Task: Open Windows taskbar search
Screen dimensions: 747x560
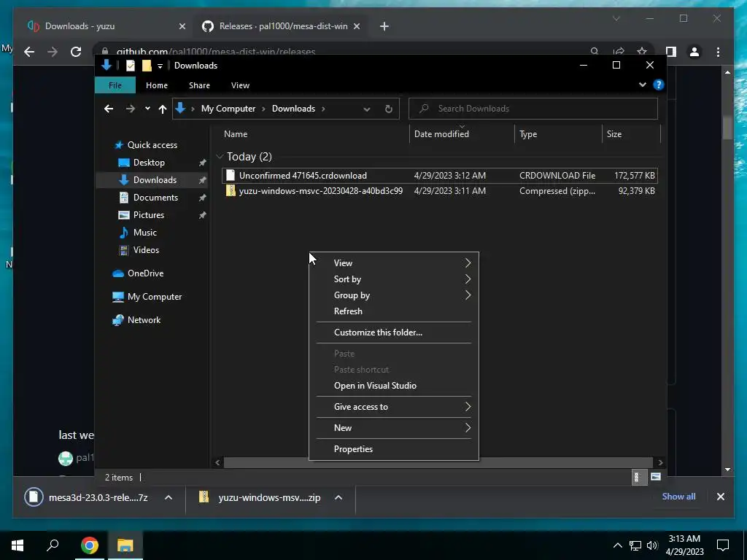Action: [53, 544]
